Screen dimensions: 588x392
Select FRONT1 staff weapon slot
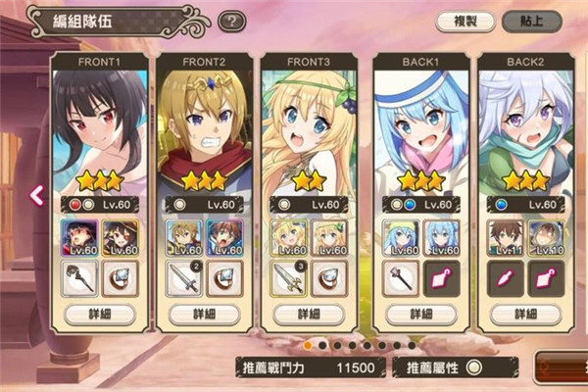click(x=79, y=278)
